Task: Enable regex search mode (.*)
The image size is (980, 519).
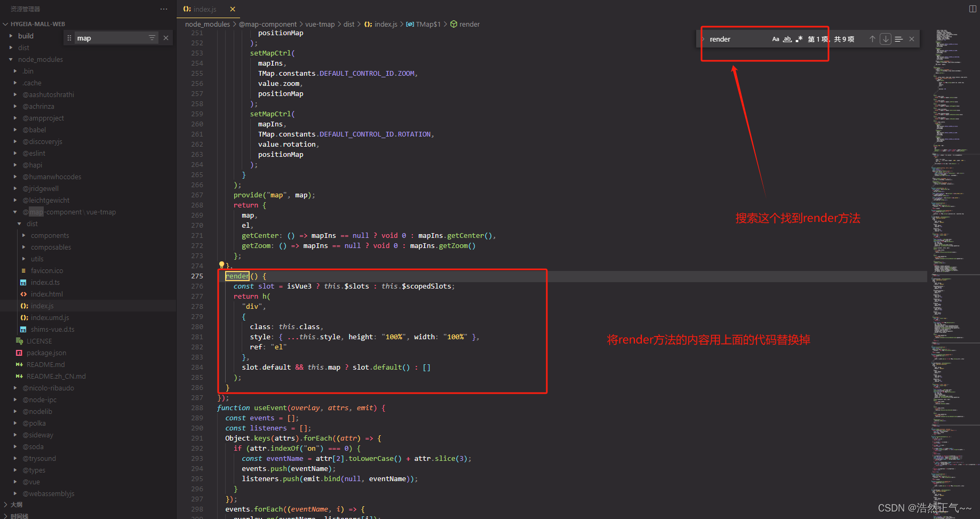Action: [x=799, y=38]
